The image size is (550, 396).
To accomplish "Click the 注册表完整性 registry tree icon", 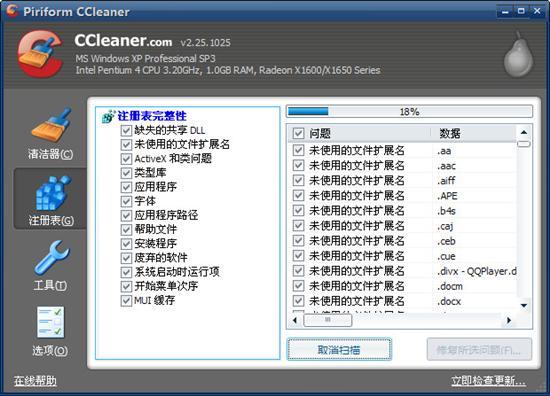I will [x=108, y=116].
